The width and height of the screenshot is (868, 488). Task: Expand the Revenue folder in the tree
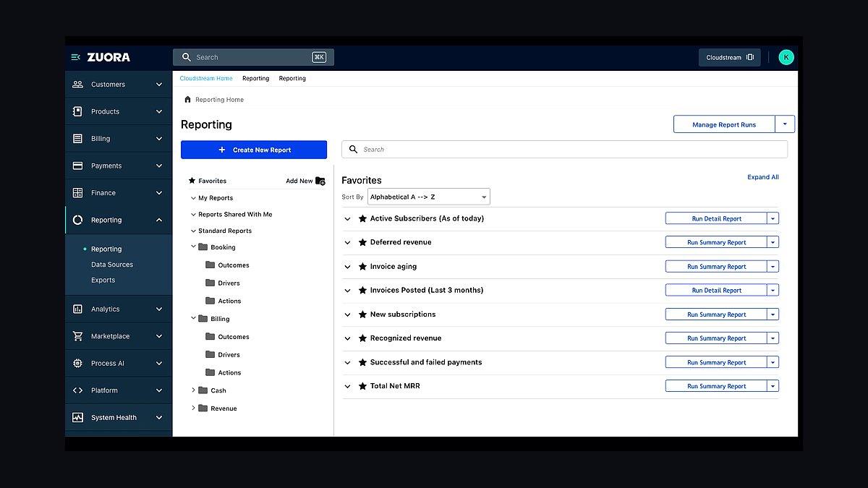[x=193, y=408]
